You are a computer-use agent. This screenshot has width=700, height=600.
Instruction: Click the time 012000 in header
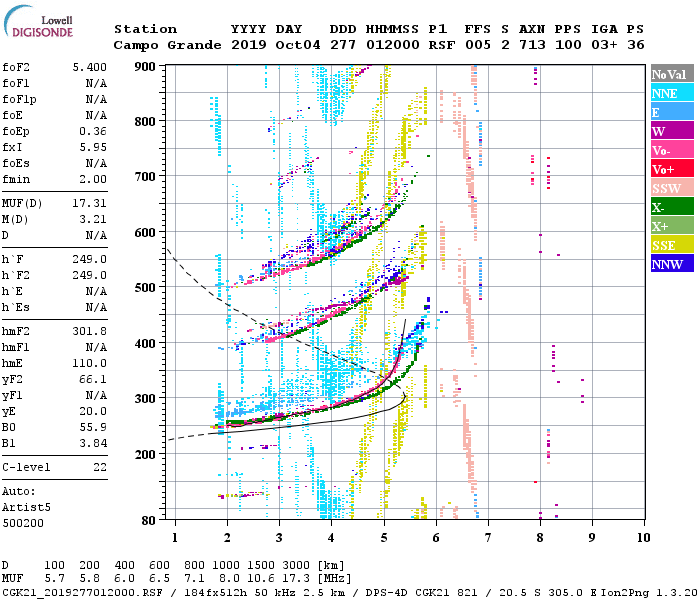(393, 45)
